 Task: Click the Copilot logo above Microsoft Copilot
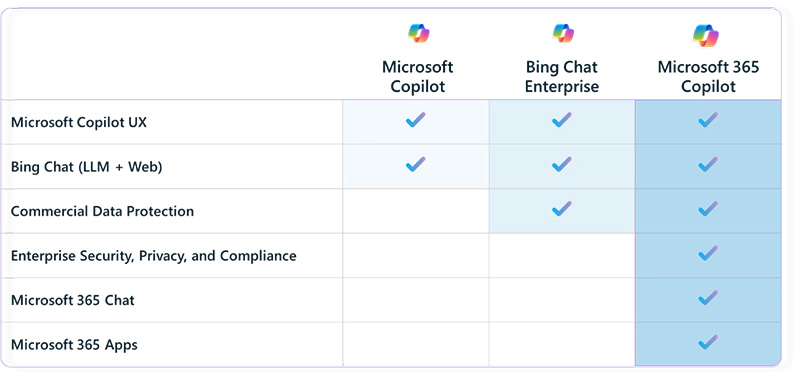click(418, 34)
